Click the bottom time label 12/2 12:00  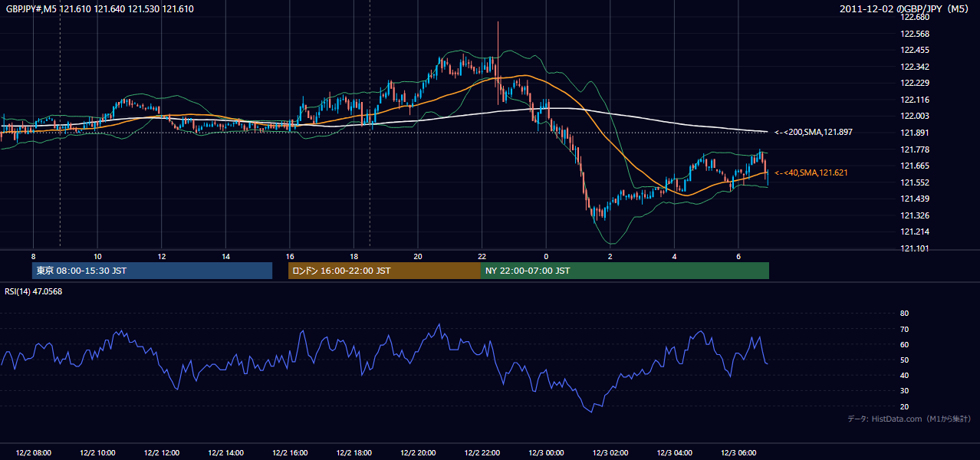point(161,452)
